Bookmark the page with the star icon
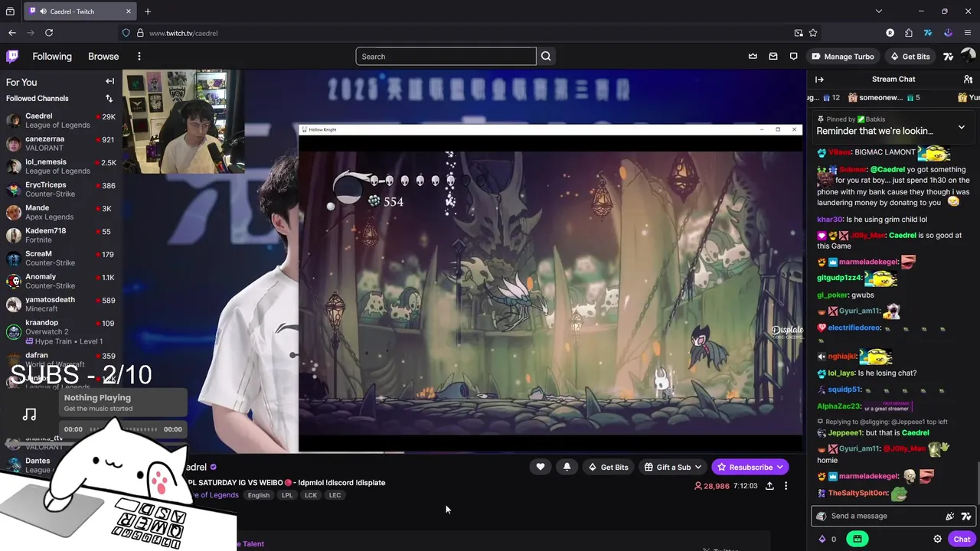 point(813,33)
